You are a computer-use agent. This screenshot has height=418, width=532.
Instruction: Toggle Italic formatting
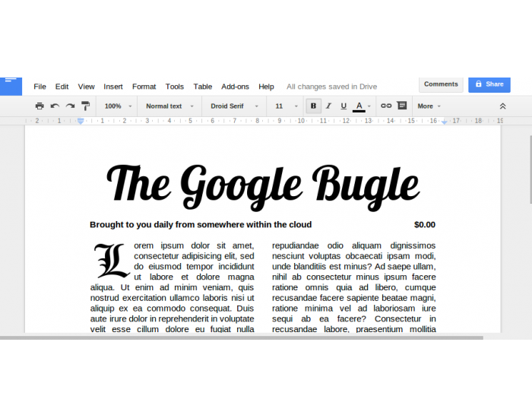coord(328,106)
